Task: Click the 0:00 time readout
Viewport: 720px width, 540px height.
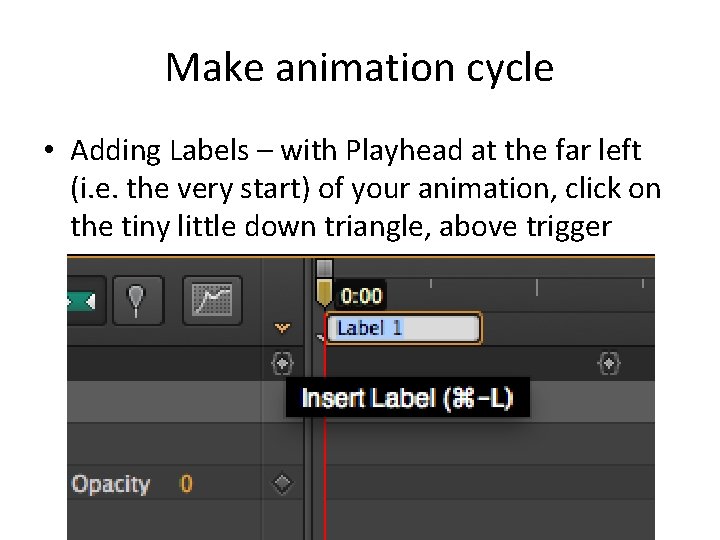Action: point(361,295)
